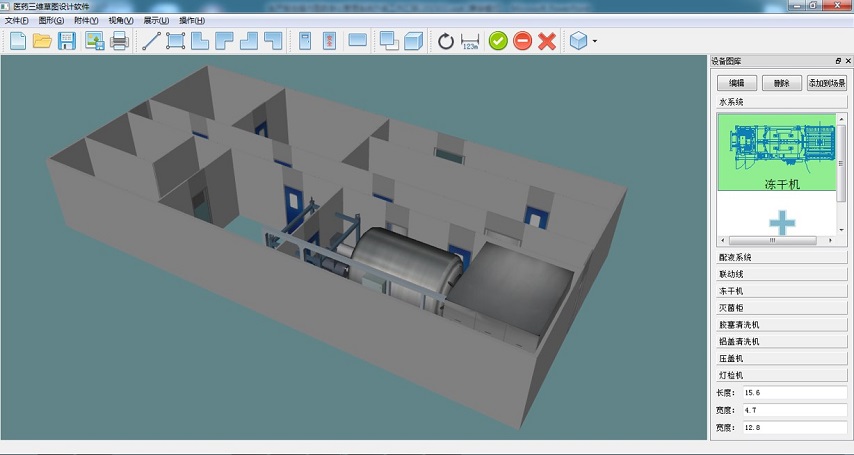Select the 冻干机 equipment thumbnail
Screen dimensions: 854x455
777,152
